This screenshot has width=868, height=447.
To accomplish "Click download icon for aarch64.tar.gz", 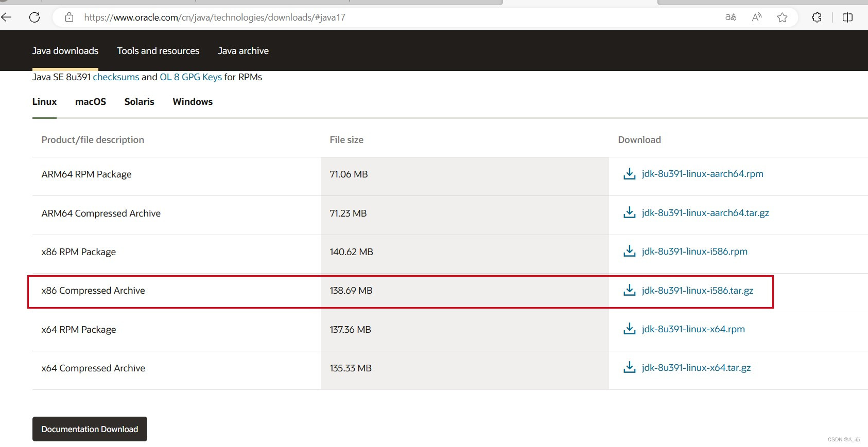I will point(629,212).
